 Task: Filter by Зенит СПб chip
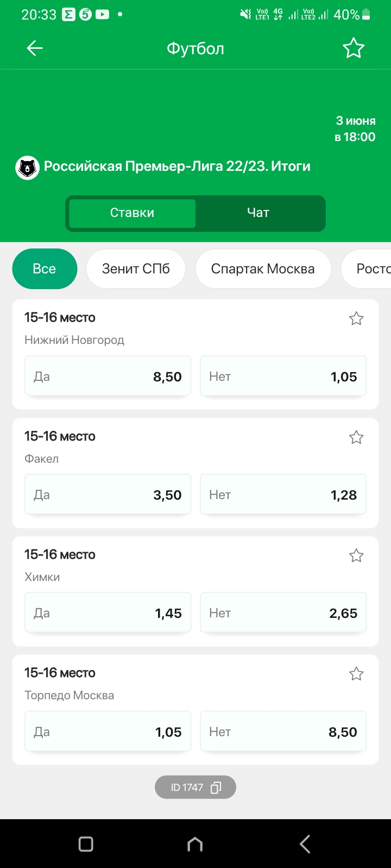[x=136, y=269]
